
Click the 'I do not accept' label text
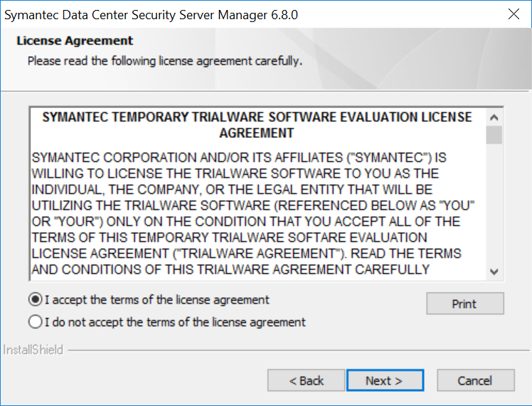click(175, 322)
